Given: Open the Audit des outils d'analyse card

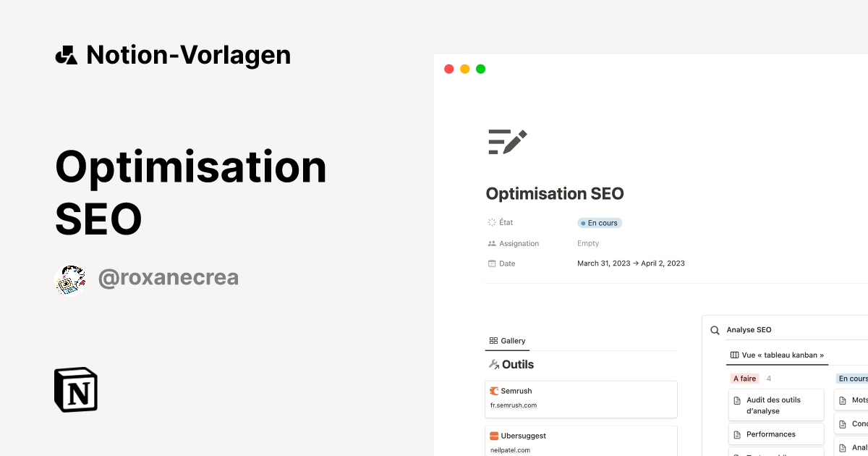Looking at the screenshot, I should coord(775,405).
